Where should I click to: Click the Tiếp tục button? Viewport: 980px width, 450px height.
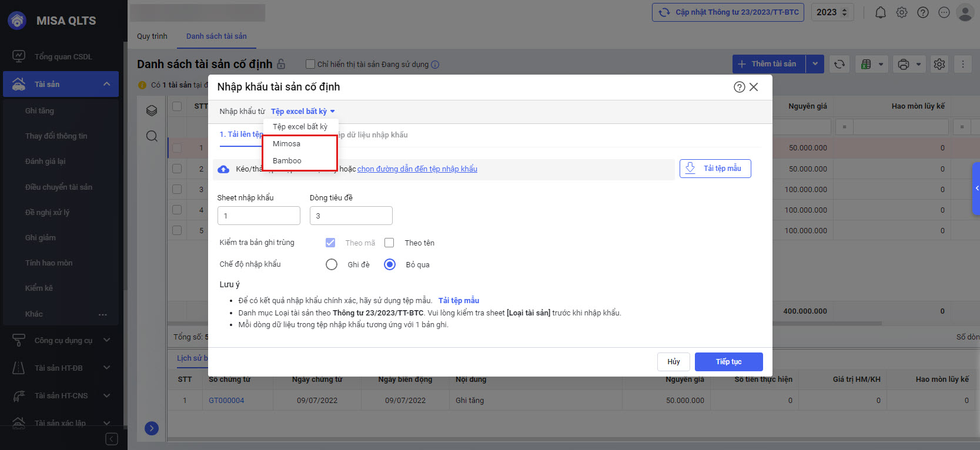pos(728,362)
